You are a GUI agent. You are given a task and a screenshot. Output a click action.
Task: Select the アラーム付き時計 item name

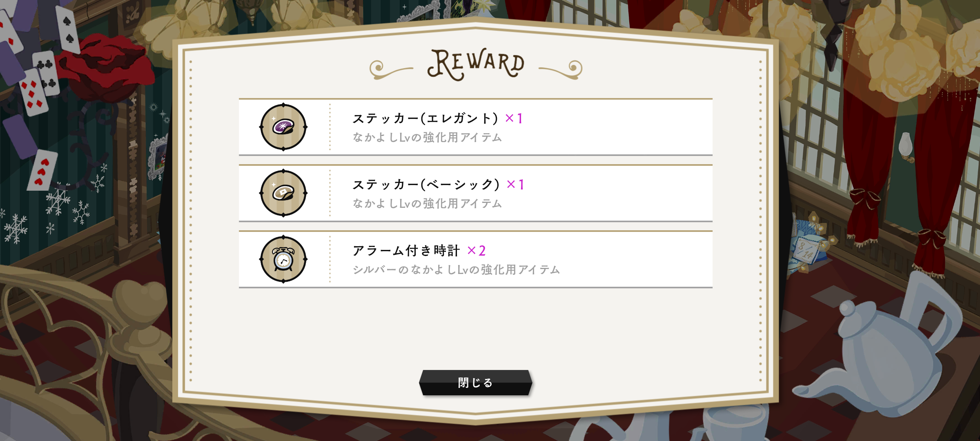[406, 251]
